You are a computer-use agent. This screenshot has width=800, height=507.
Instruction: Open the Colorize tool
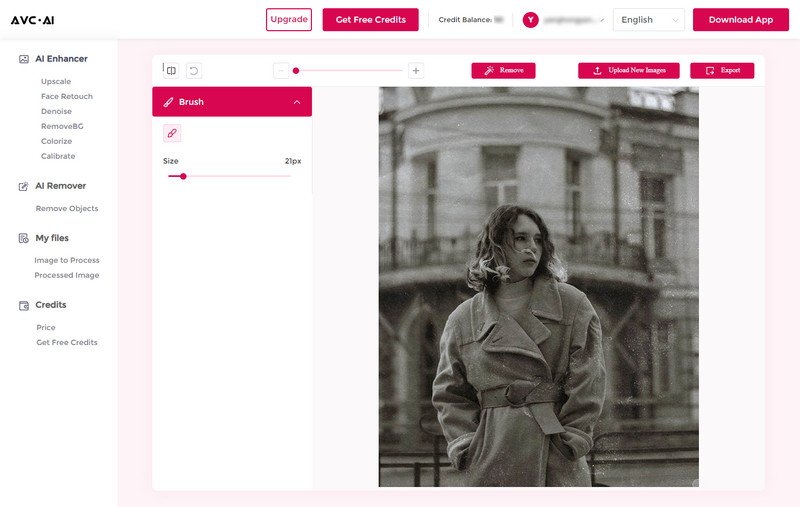point(57,141)
